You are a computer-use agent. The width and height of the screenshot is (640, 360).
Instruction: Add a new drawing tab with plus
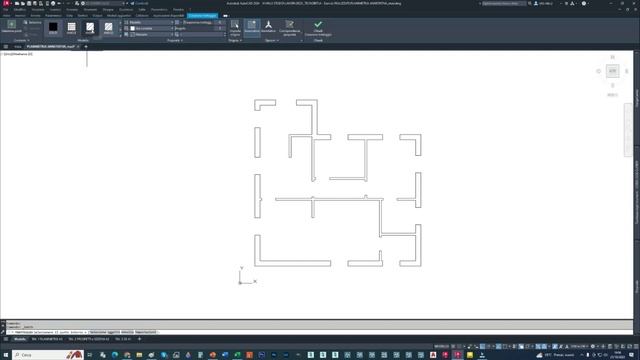coord(86,47)
